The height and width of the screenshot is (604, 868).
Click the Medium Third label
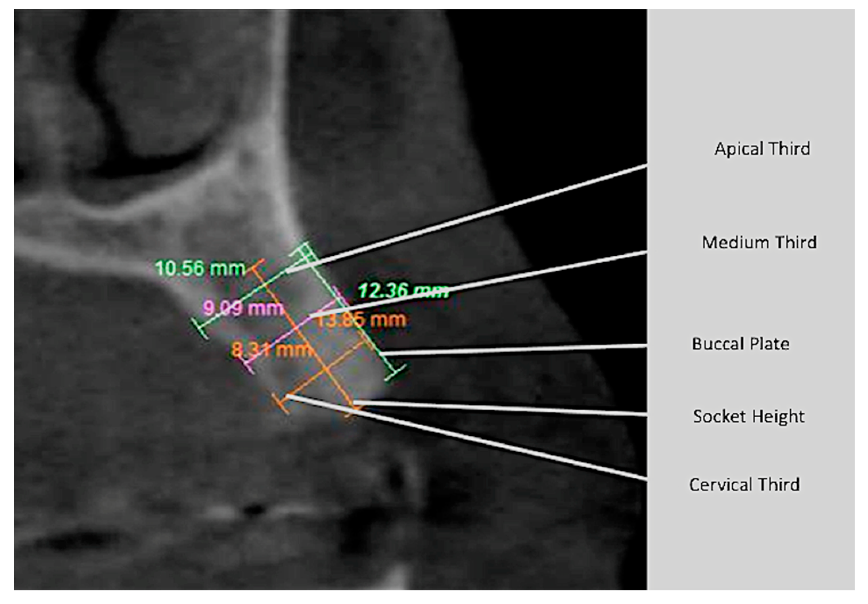coord(759,242)
